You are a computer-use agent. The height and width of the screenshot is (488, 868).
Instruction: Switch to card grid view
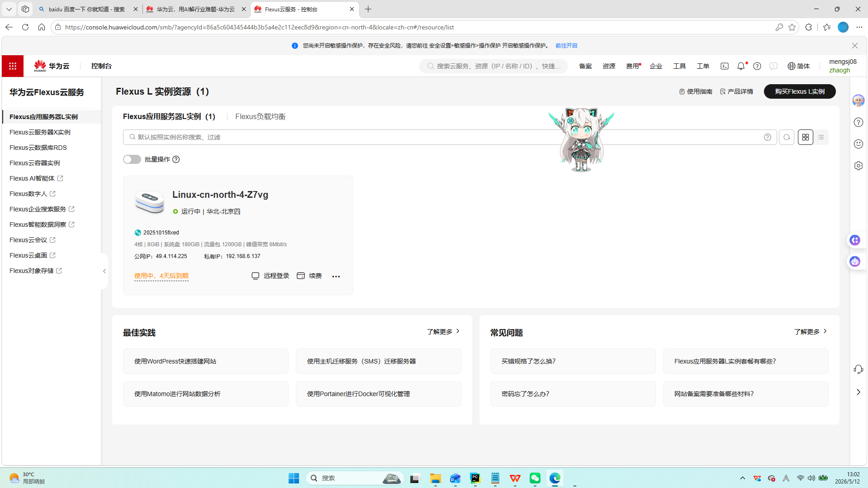pyautogui.click(x=806, y=137)
